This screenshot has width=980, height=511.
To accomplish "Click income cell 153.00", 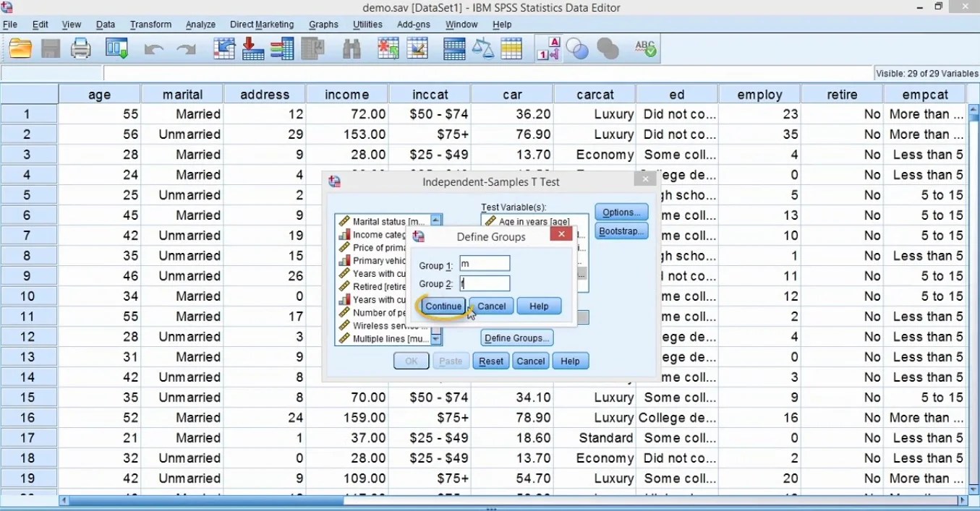I will (347, 134).
